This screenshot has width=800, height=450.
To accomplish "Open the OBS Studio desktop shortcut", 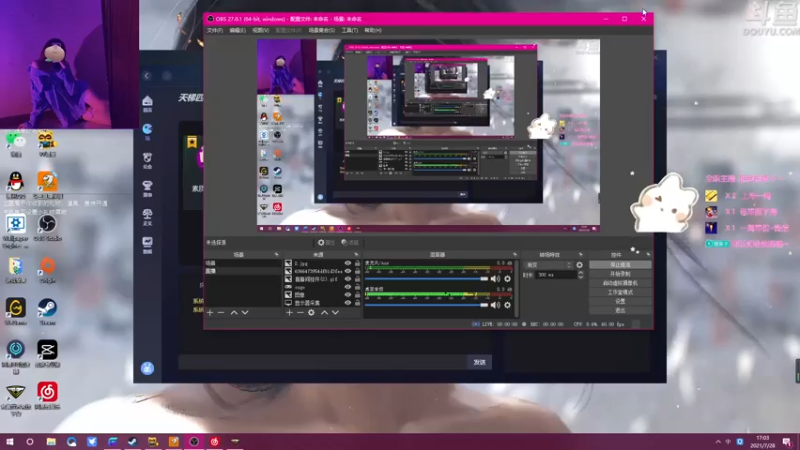I will (47, 227).
